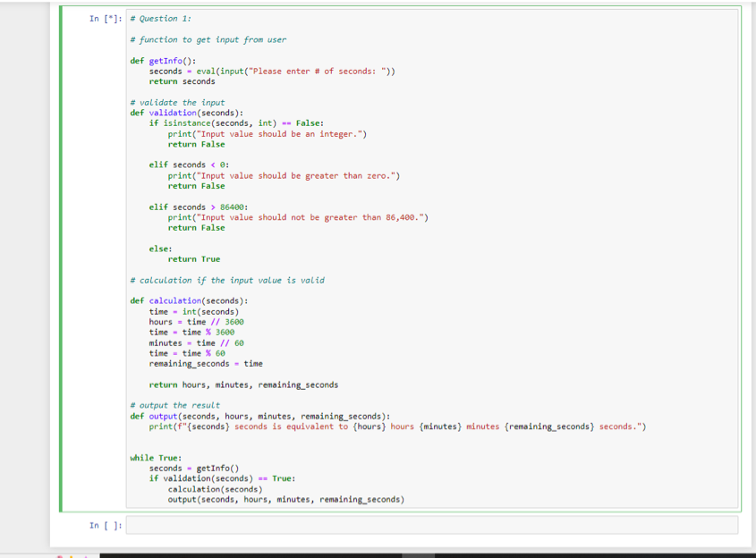Click the "elif seconds > 86400:" line
This screenshot has height=558, width=756.
tap(198, 207)
